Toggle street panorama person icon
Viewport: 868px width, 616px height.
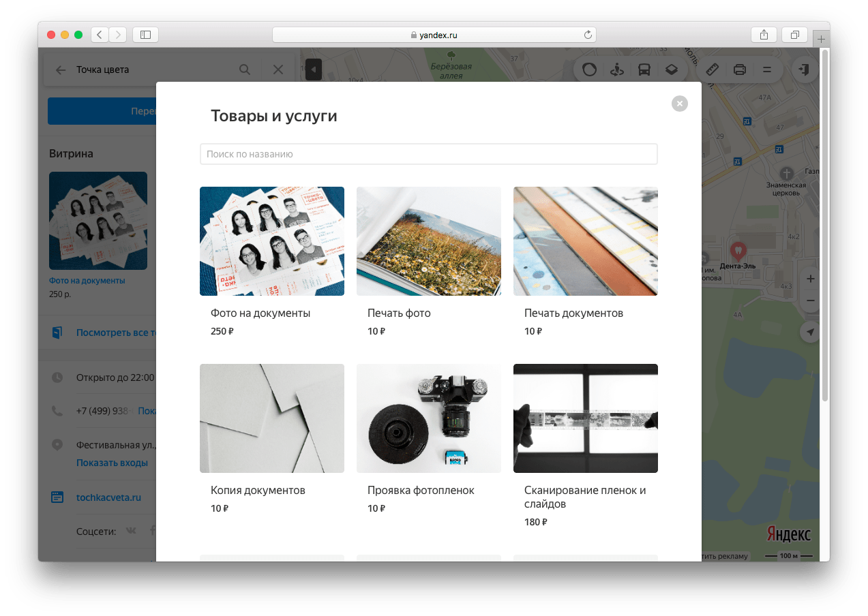click(617, 70)
